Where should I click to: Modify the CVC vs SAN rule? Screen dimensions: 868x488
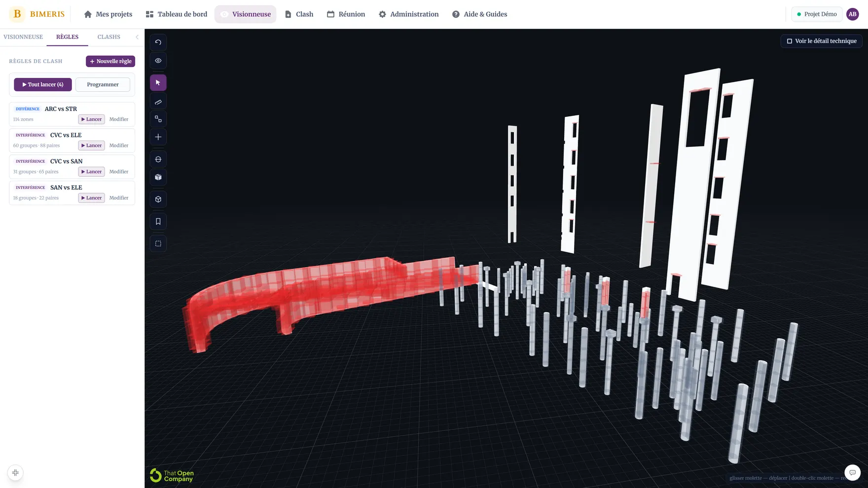tap(119, 172)
